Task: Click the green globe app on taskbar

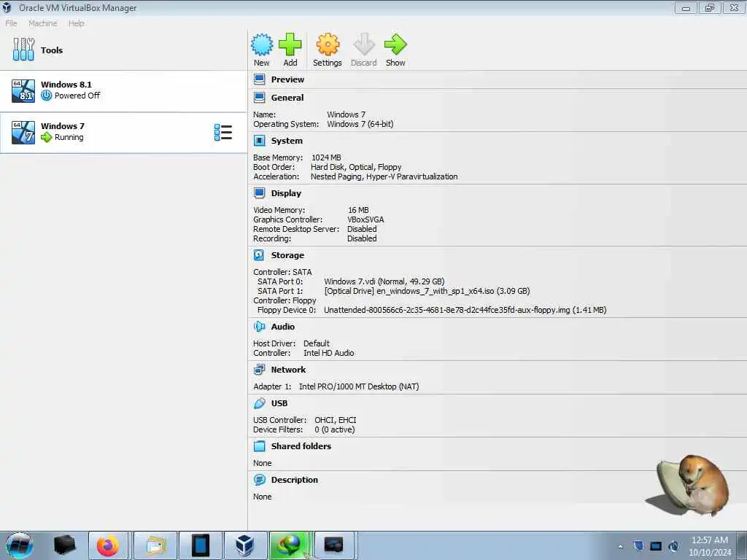Action: click(x=290, y=545)
